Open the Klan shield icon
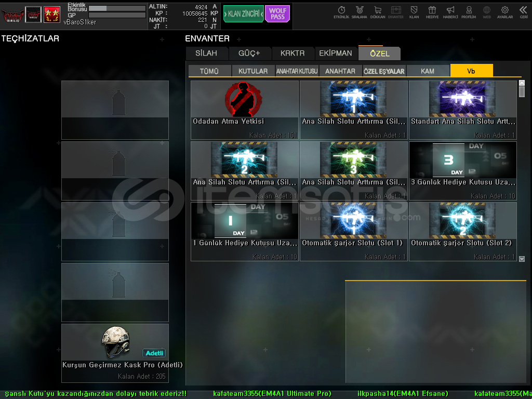532x399 pixels. (414, 12)
